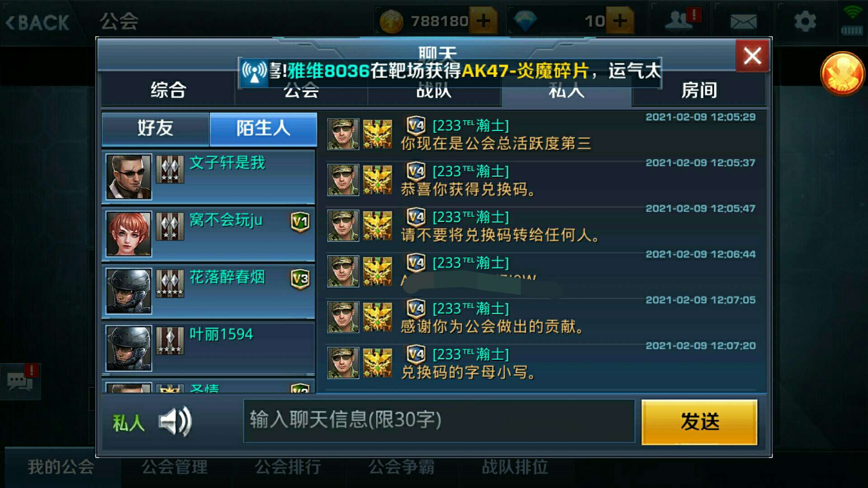Open the friends icon with alert badge
This screenshot has width=868, height=488.
pos(681,20)
